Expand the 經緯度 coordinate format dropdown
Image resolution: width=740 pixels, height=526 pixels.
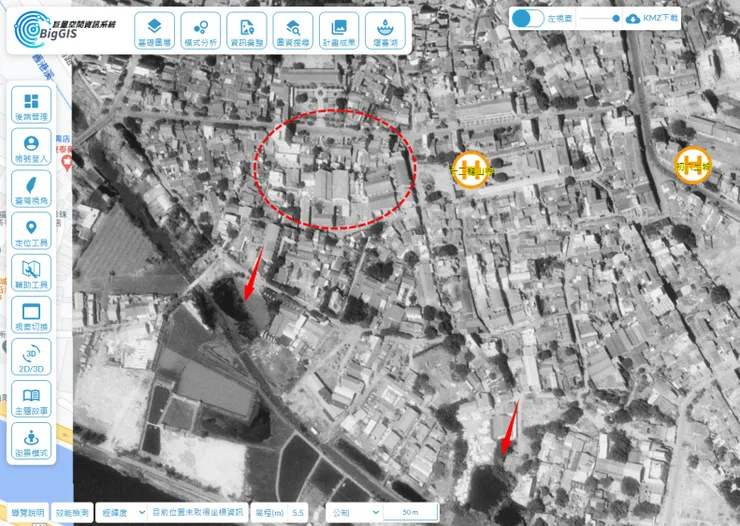click(122, 512)
